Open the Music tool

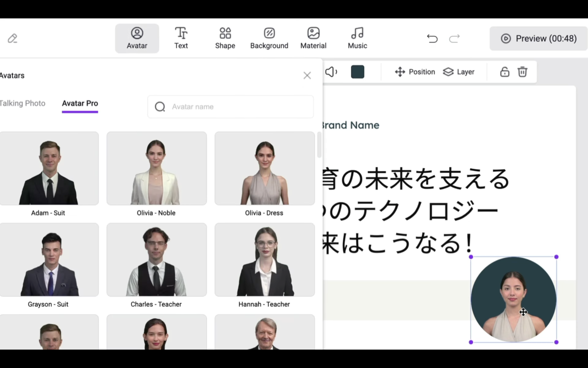point(357,38)
